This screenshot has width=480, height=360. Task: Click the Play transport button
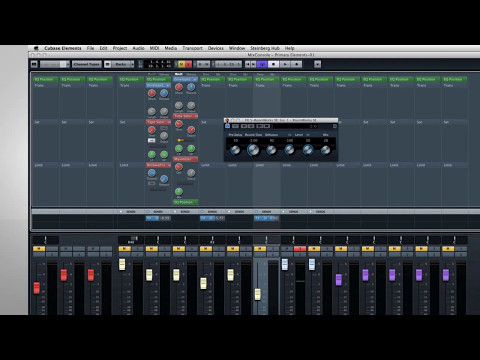pyautogui.click(x=285, y=64)
